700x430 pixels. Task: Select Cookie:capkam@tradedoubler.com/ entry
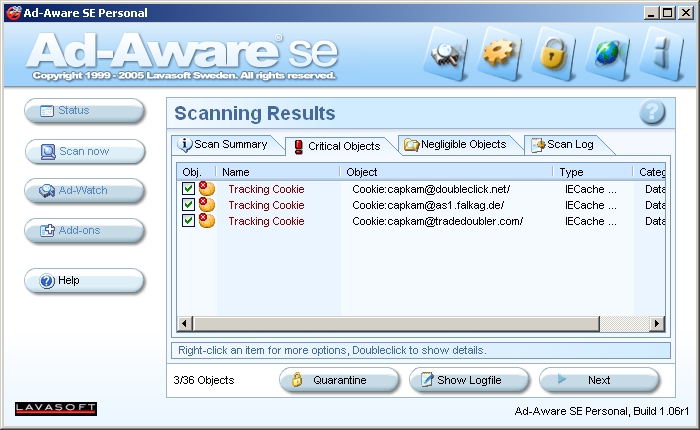coord(438,221)
